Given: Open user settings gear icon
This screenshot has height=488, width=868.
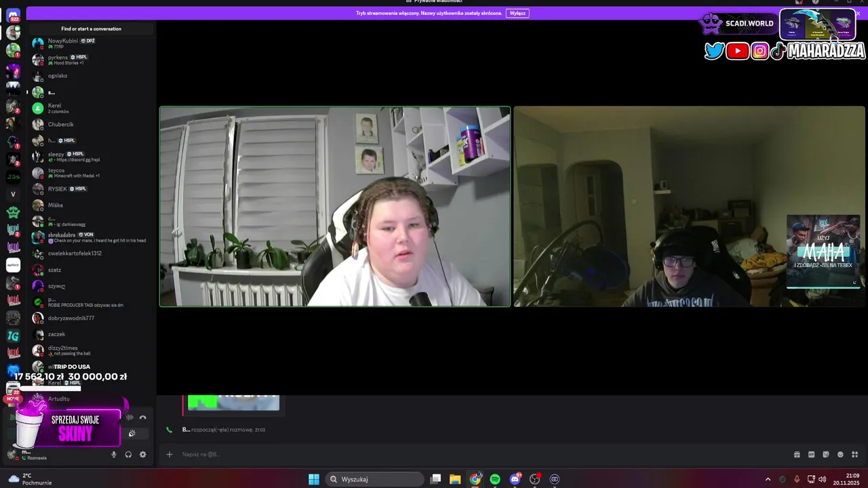Looking at the screenshot, I should click(142, 455).
